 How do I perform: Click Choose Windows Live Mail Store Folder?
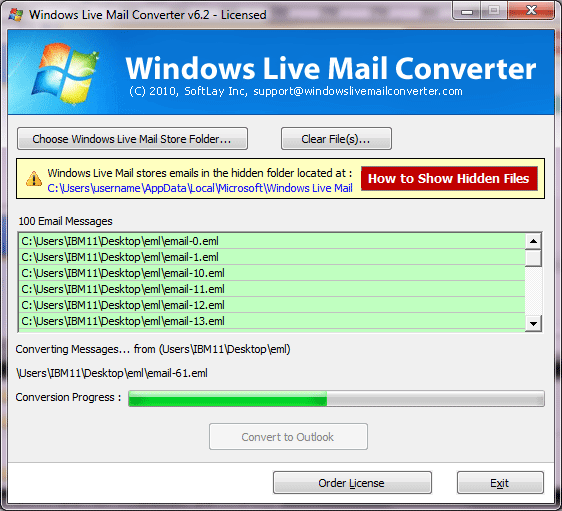click(132, 139)
